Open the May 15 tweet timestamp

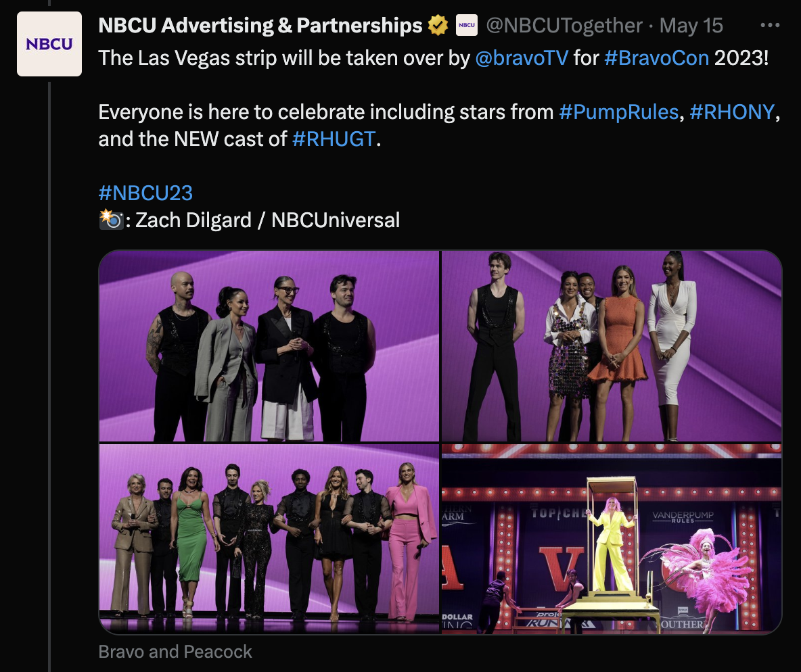point(691,25)
